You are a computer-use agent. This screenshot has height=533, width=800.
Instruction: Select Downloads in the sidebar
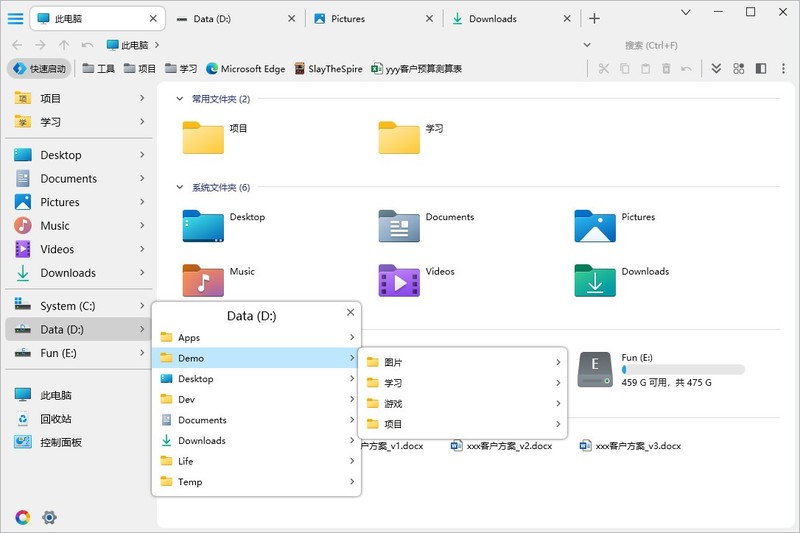[x=79, y=273]
